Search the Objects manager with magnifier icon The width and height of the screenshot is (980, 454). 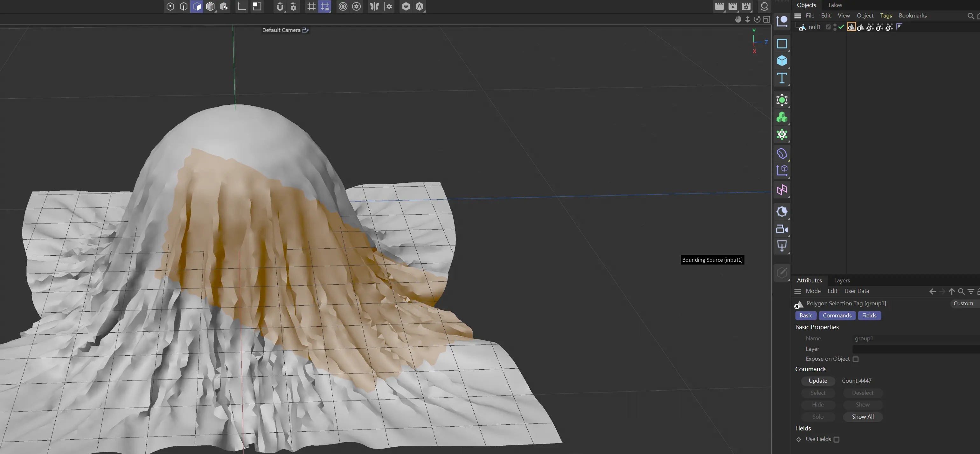tap(970, 16)
